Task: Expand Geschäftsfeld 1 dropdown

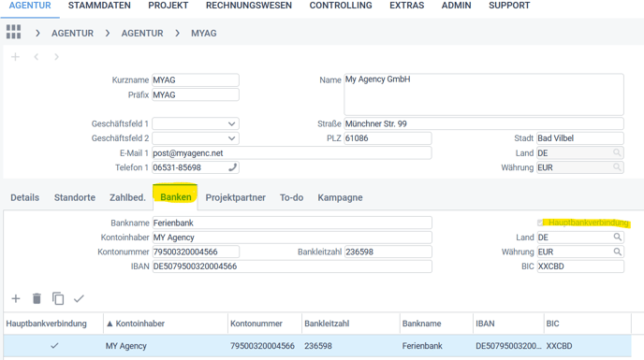Action: tap(231, 123)
